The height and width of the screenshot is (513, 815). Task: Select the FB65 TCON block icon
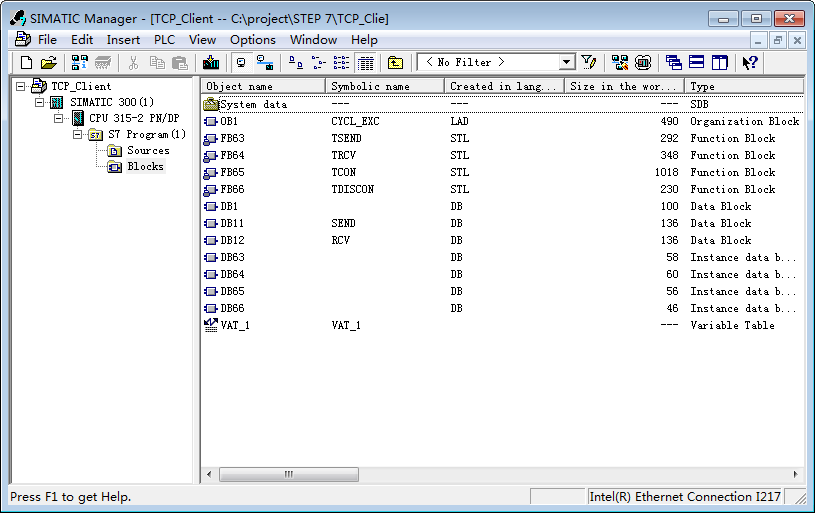coord(211,173)
